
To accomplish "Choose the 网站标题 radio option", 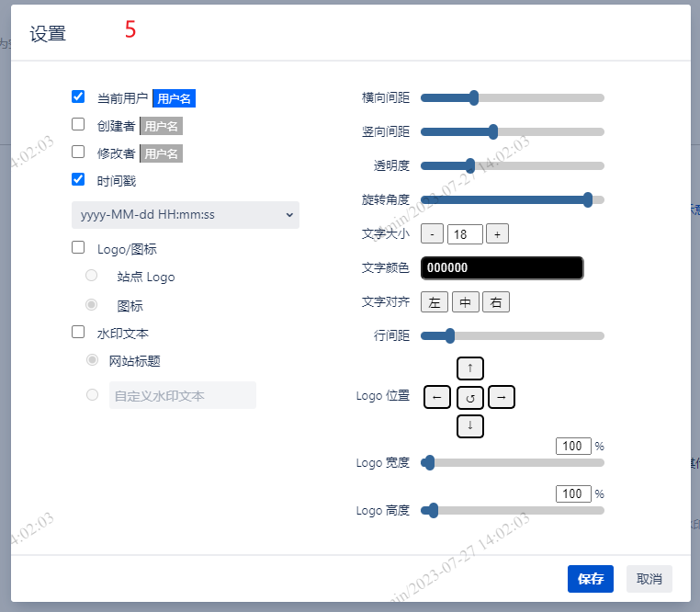I will (x=92, y=360).
